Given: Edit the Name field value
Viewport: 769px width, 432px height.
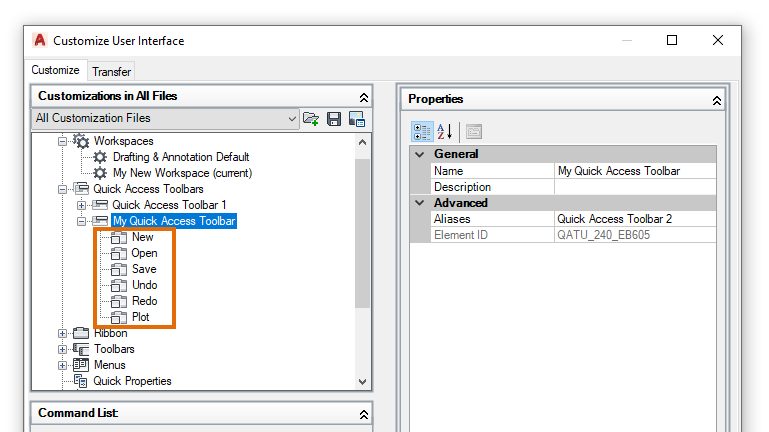Looking at the screenshot, I should pos(635,171).
